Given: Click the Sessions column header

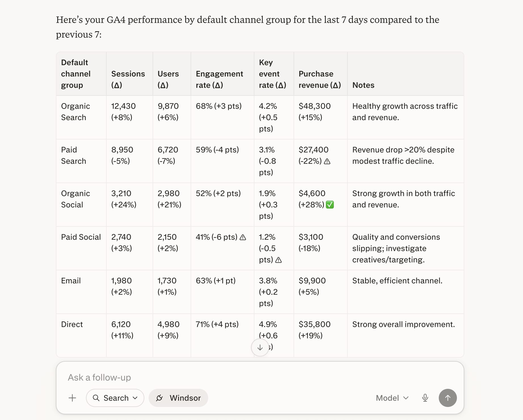Looking at the screenshot, I should click(128, 79).
